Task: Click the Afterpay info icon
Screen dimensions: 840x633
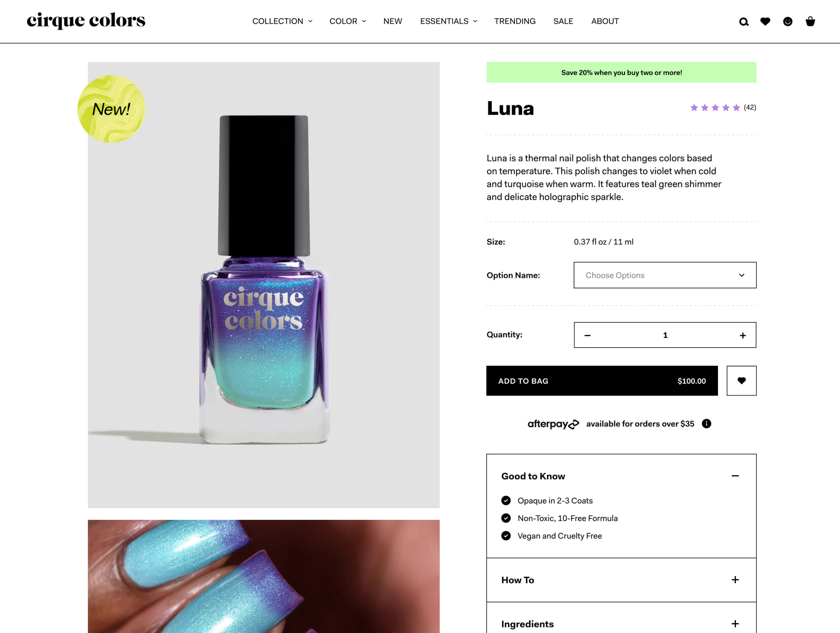Action: pyautogui.click(x=706, y=424)
